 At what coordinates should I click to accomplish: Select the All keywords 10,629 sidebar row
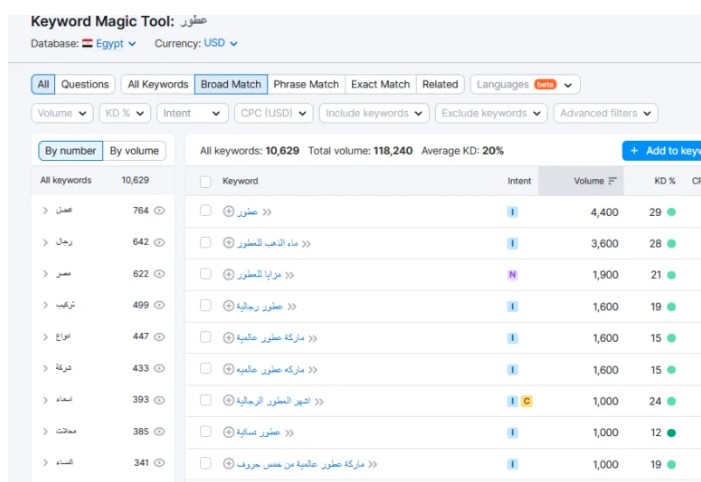(103, 180)
